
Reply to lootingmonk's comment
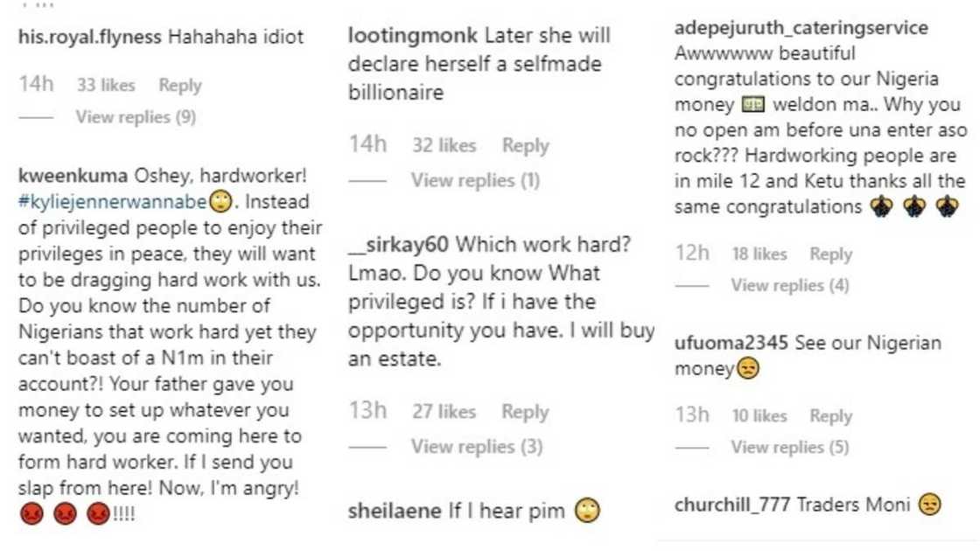[525, 146]
